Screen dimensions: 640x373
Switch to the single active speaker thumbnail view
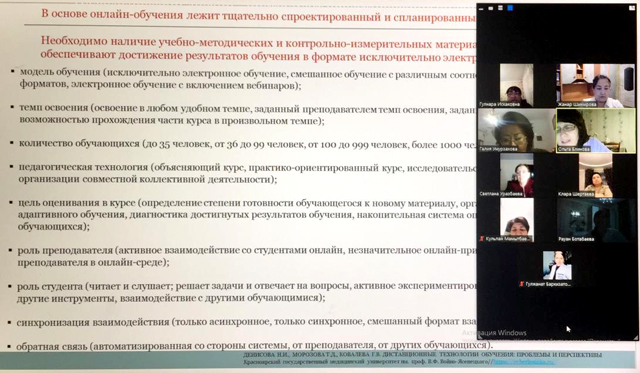(x=491, y=8)
